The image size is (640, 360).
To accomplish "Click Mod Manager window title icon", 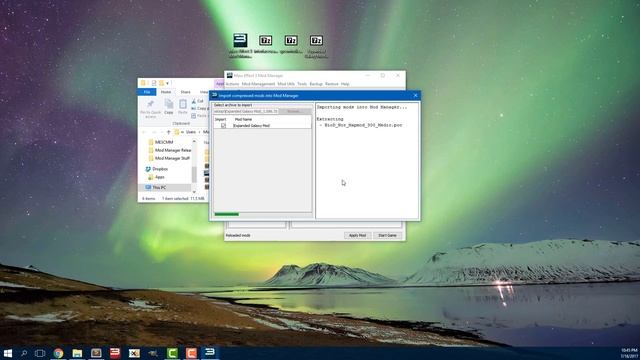I will point(229,76).
